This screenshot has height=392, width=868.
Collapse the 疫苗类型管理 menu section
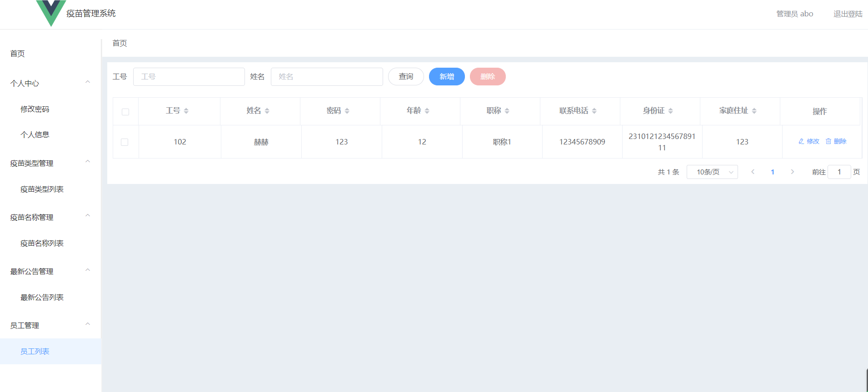coord(88,162)
